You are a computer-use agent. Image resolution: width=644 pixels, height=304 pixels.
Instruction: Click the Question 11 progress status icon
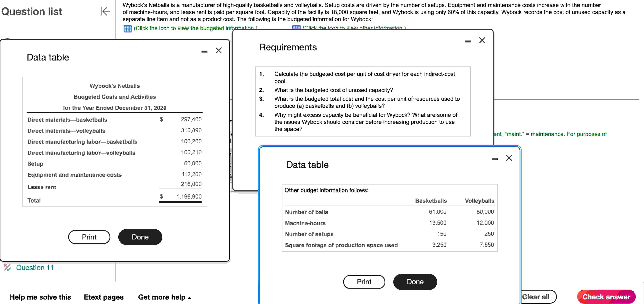[7, 267]
